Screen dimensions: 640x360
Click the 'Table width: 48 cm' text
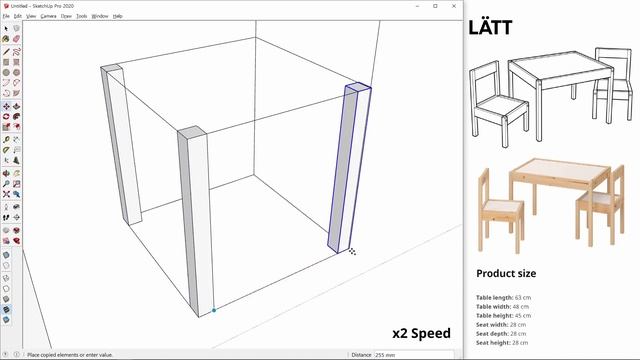pos(502,307)
